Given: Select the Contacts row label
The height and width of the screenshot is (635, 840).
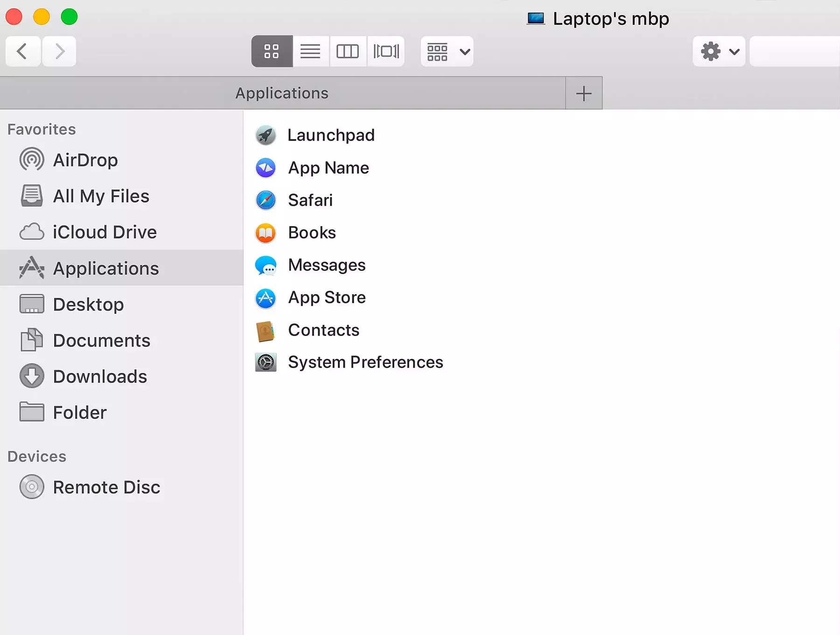Looking at the screenshot, I should [x=324, y=331].
